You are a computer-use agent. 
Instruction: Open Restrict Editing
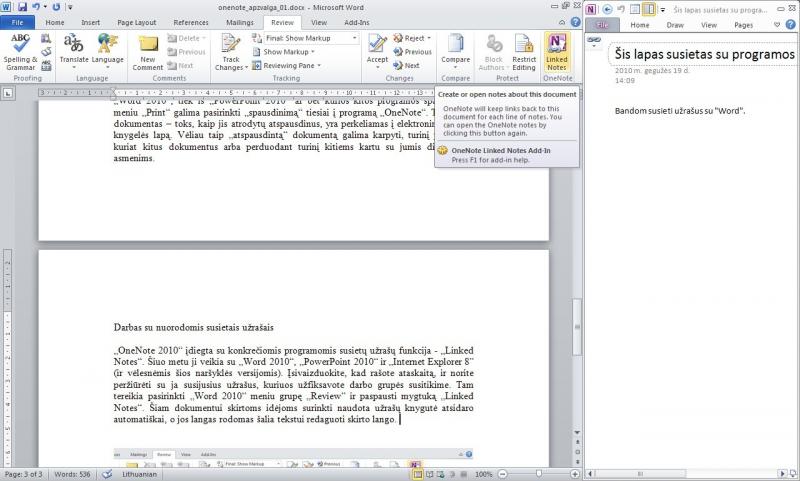click(524, 52)
